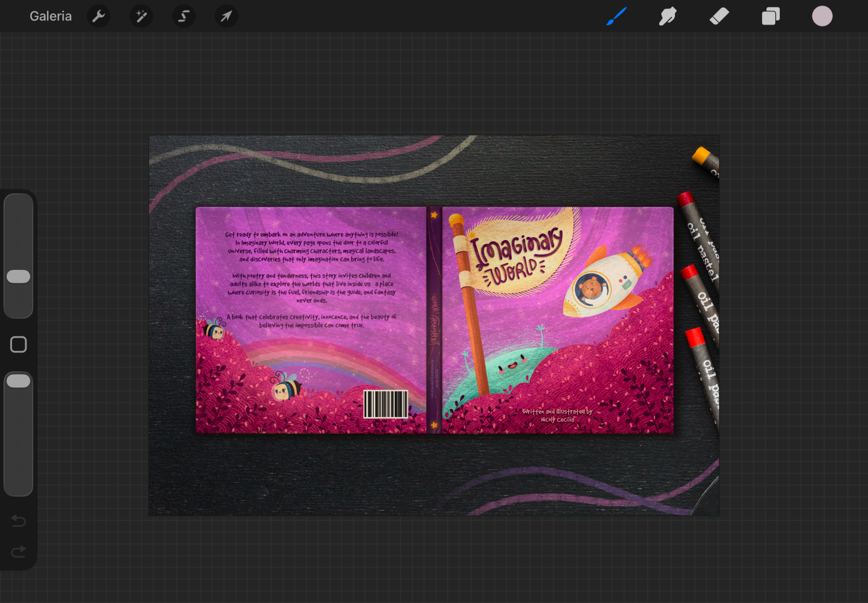Open the Layers panel
This screenshot has height=603, width=868.
770,16
